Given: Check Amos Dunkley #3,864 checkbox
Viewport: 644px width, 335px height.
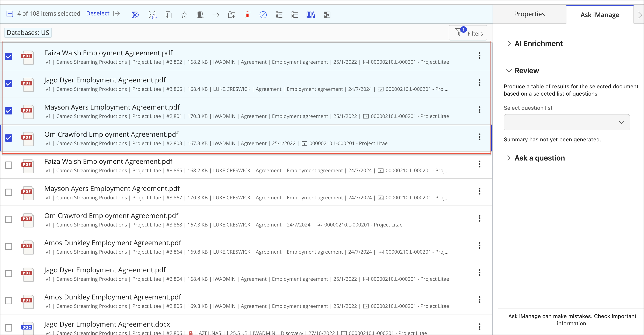Looking at the screenshot, I should click(9, 247).
